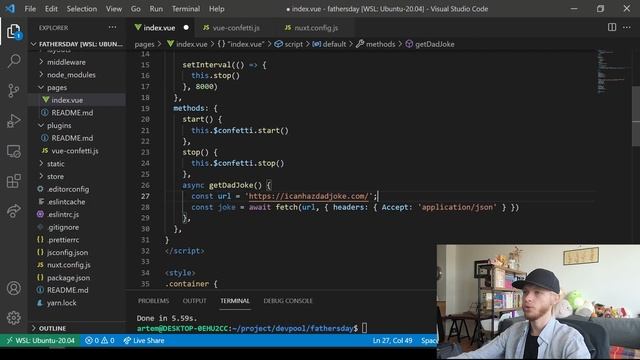Select the TERMINAL panel tab
Image resolution: width=640 pixels, height=360 pixels.
235,301
